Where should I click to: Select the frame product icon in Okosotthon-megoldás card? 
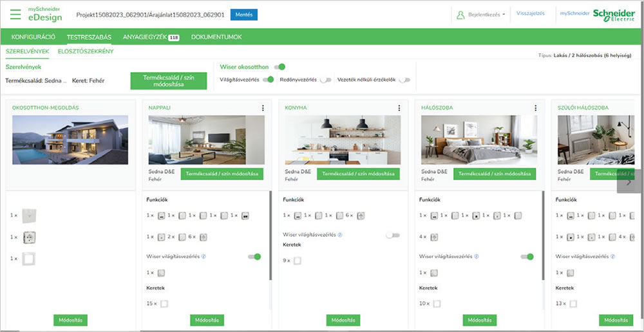click(29, 259)
